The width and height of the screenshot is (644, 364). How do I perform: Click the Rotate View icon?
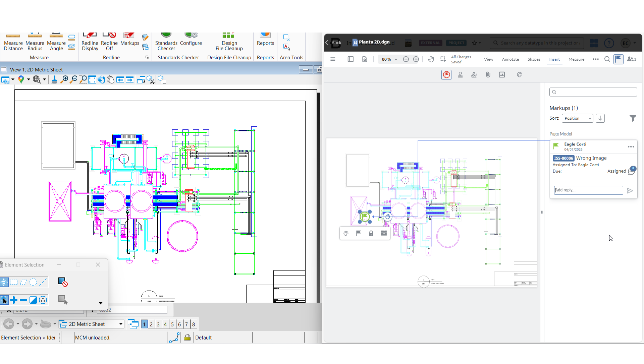(x=101, y=80)
